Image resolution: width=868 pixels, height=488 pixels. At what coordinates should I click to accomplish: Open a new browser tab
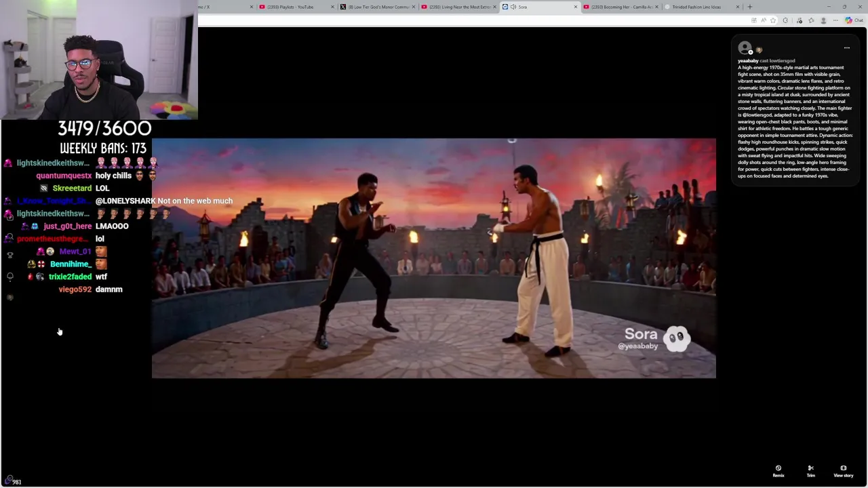749,7
